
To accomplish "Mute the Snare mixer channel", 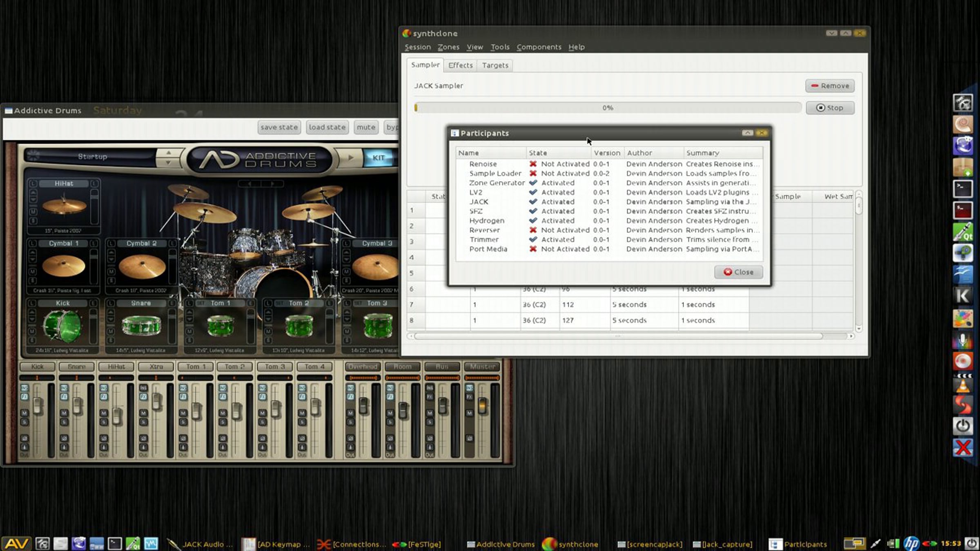I will [64, 413].
